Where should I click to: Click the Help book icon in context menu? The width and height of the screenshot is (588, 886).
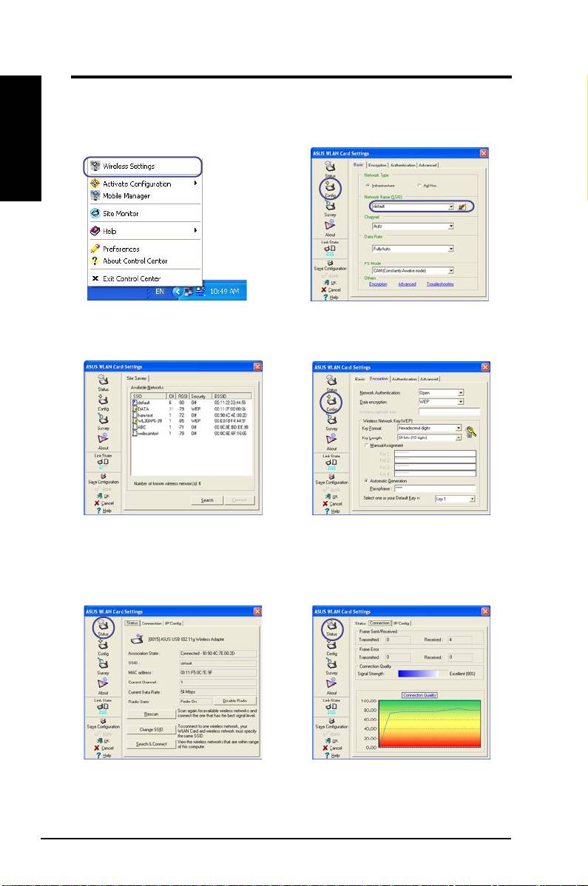tap(95, 232)
